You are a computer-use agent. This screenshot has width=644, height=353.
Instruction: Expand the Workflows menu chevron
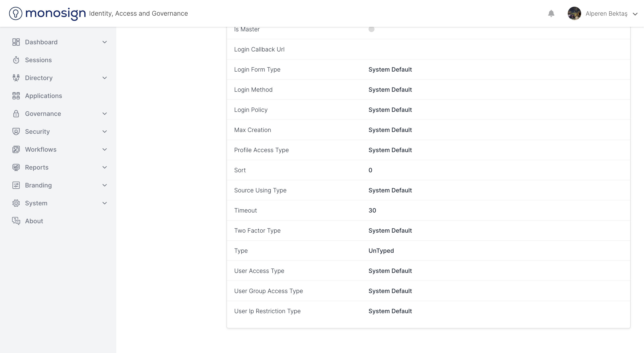click(x=104, y=149)
